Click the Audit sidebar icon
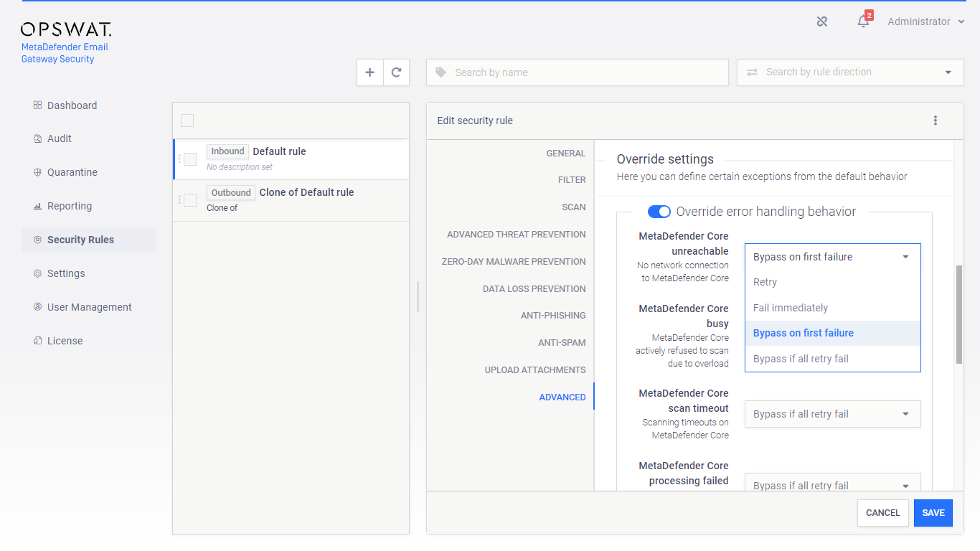The height and width of the screenshot is (551, 980). pyautogui.click(x=37, y=138)
